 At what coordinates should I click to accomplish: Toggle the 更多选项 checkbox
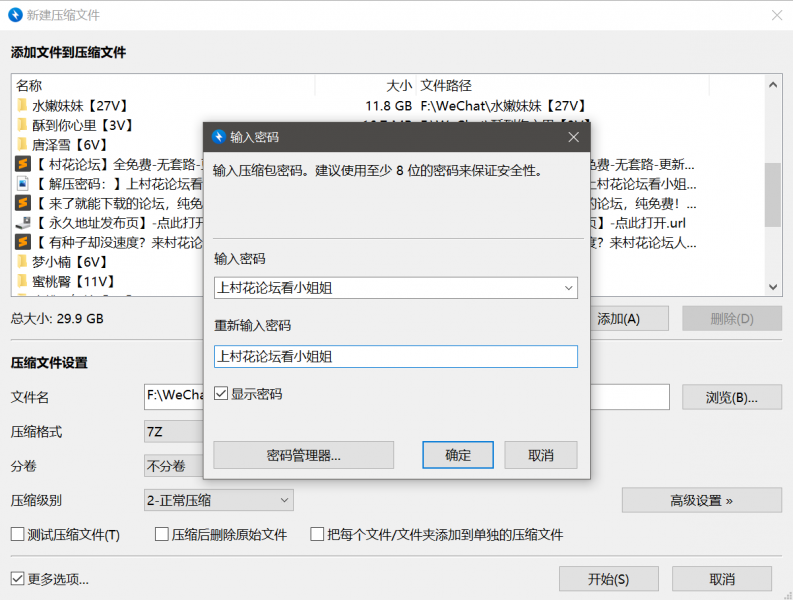click(17, 578)
